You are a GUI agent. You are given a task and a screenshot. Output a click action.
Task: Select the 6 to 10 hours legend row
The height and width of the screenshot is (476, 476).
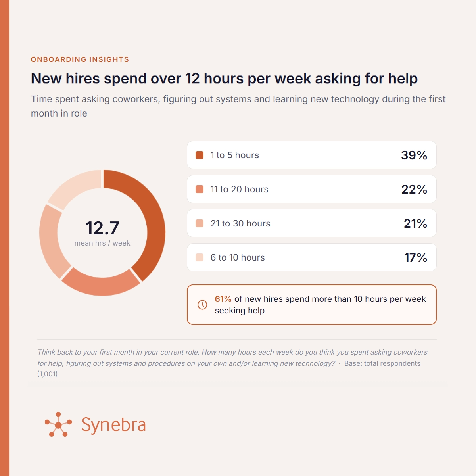312,257
